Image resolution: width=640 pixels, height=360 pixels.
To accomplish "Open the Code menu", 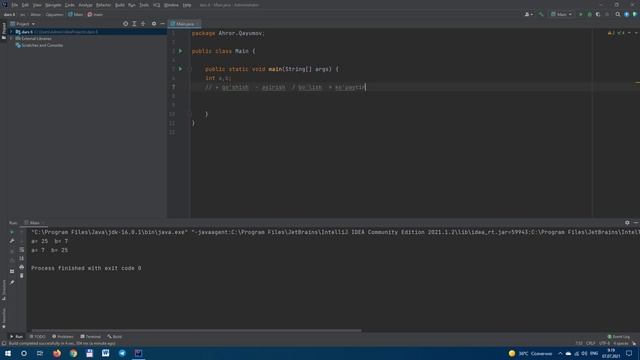I will 70,5.
